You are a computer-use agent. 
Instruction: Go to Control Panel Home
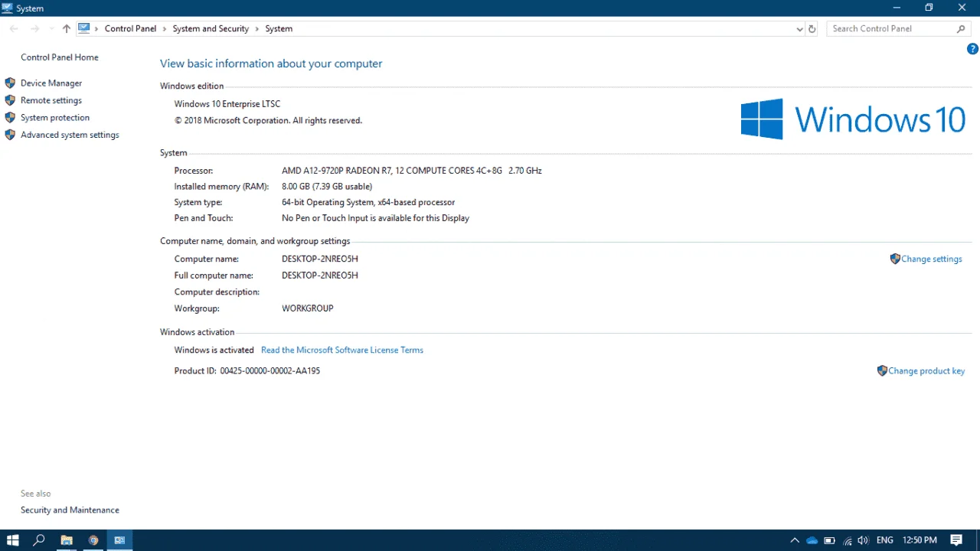click(60, 57)
